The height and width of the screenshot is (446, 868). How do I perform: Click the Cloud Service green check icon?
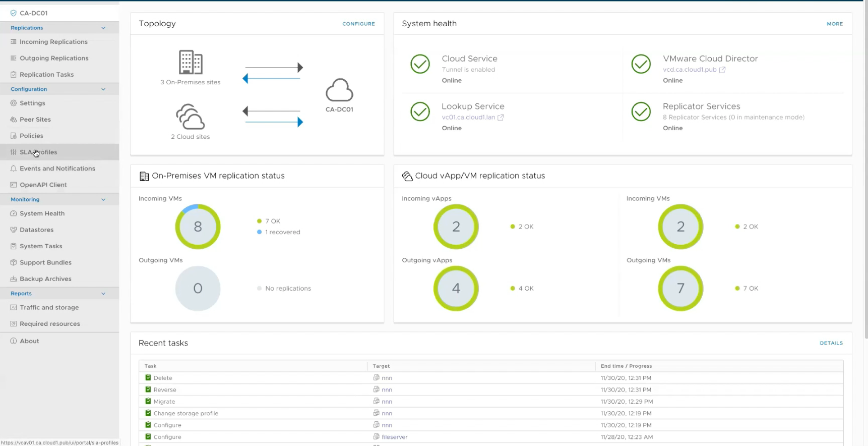click(x=420, y=64)
